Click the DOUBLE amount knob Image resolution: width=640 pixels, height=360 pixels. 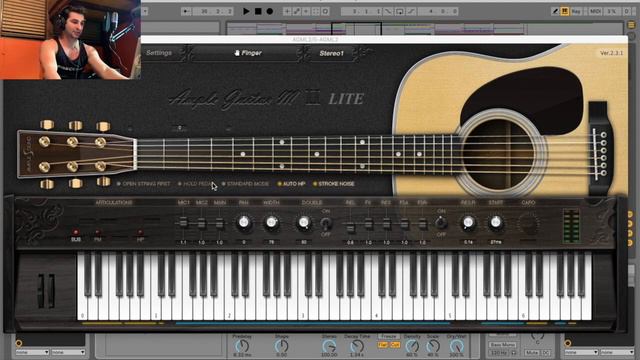point(304,222)
